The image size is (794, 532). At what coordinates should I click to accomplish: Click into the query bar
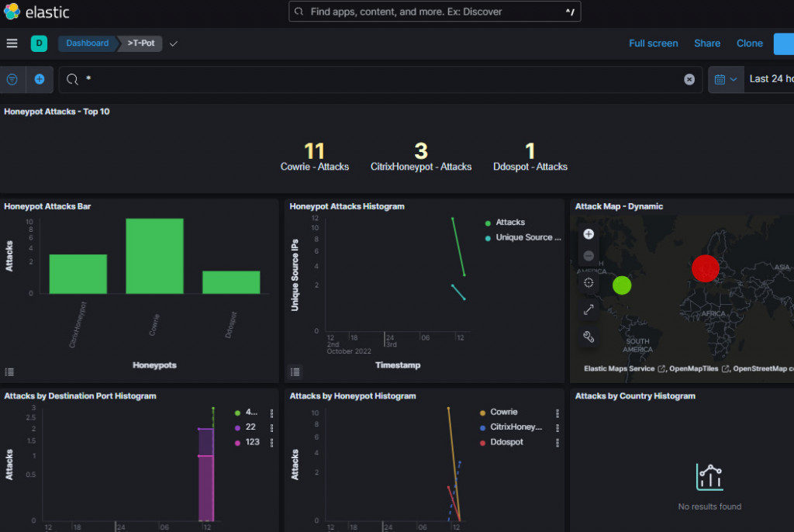[380, 79]
